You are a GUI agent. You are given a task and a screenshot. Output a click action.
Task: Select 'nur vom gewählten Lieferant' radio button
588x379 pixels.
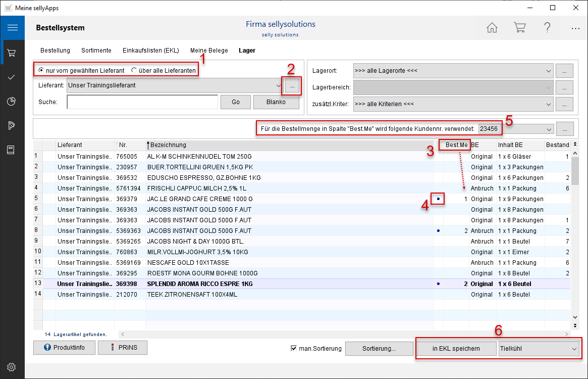[41, 71]
